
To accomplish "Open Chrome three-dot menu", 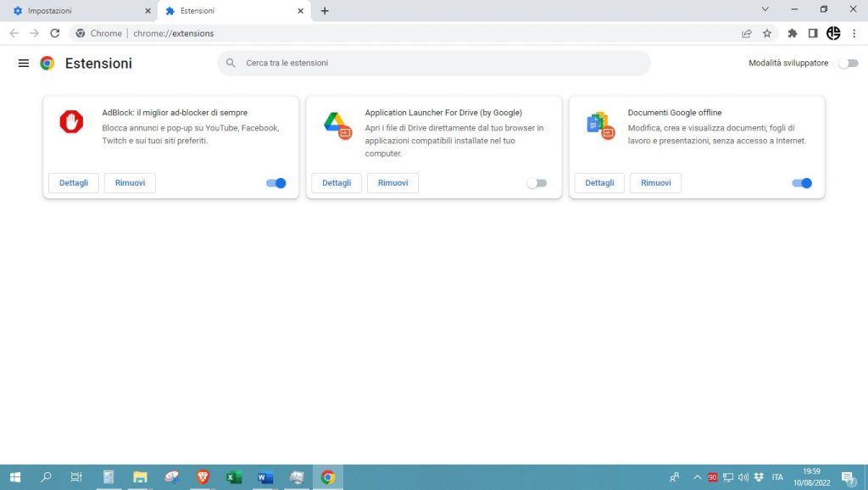I will pyautogui.click(x=854, y=33).
